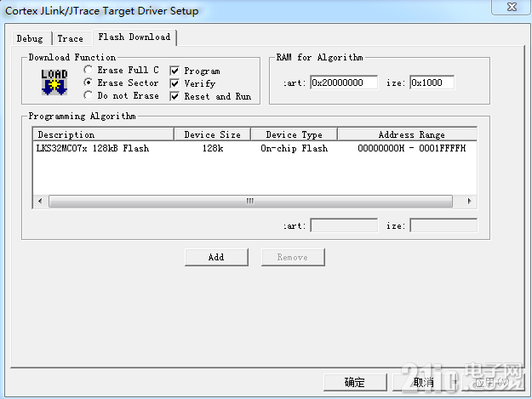Select the LKS32MC07x 128kB Flash row
This screenshot has height=399, width=532.
(x=255, y=148)
